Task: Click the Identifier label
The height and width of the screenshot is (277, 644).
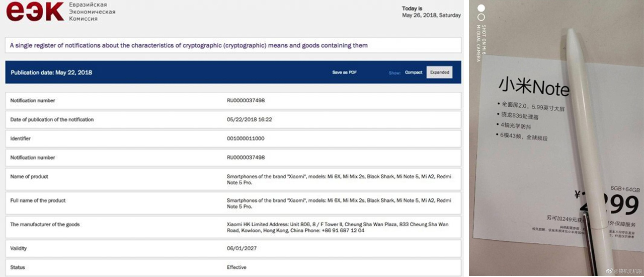Action: (x=21, y=138)
